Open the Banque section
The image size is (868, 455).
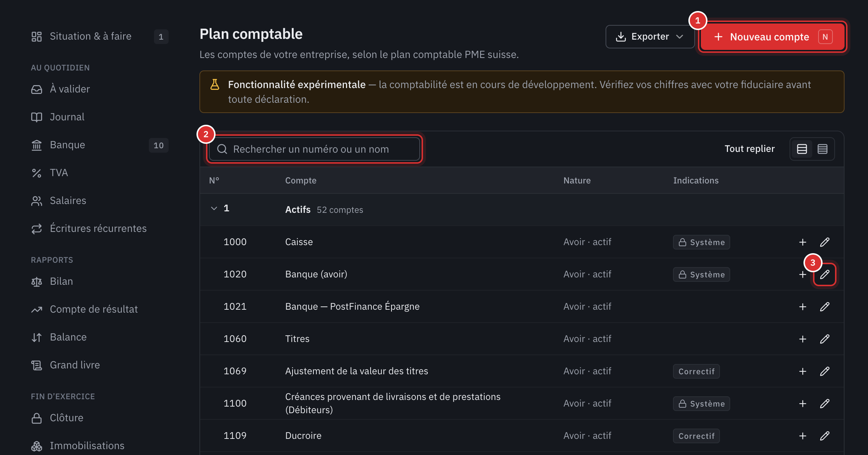[x=100, y=145]
